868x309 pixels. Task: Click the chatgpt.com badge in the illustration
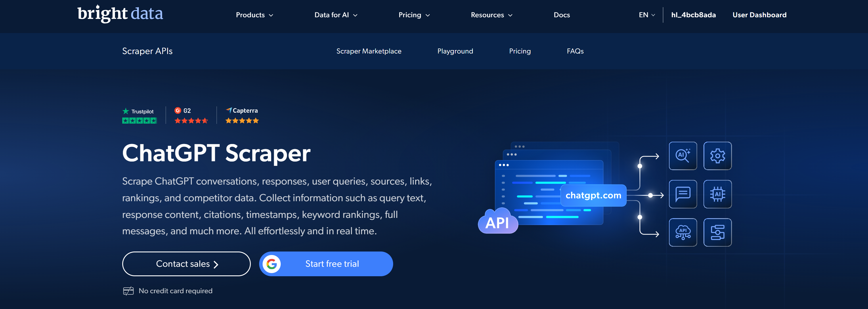[x=593, y=195]
